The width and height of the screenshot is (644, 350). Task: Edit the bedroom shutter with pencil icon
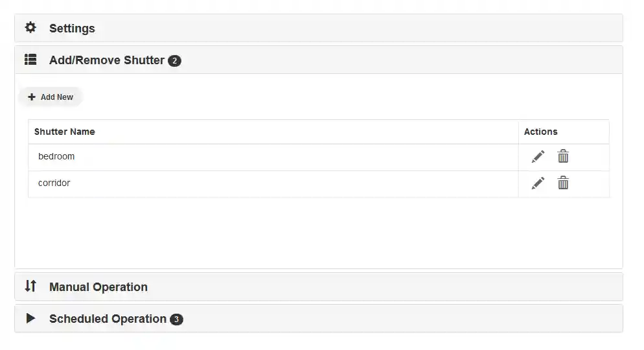coord(538,156)
